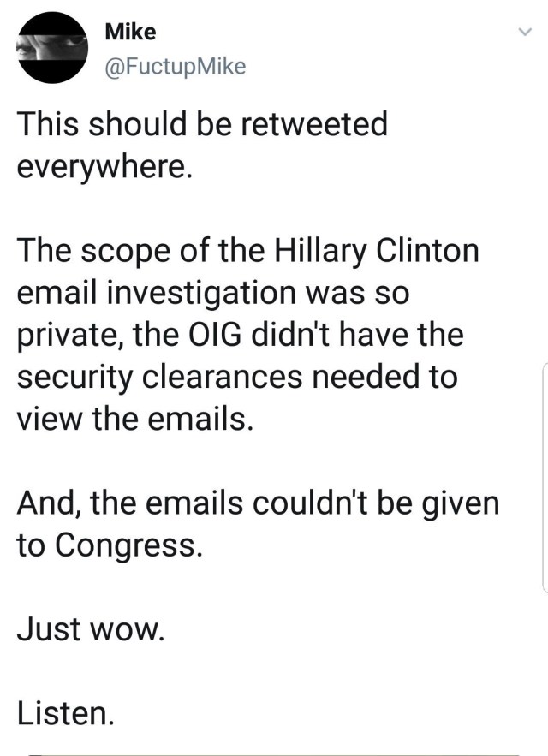The width and height of the screenshot is (548, 756).
Task: Click the word "everywhere." in the tweet
Action: [100, 165]
